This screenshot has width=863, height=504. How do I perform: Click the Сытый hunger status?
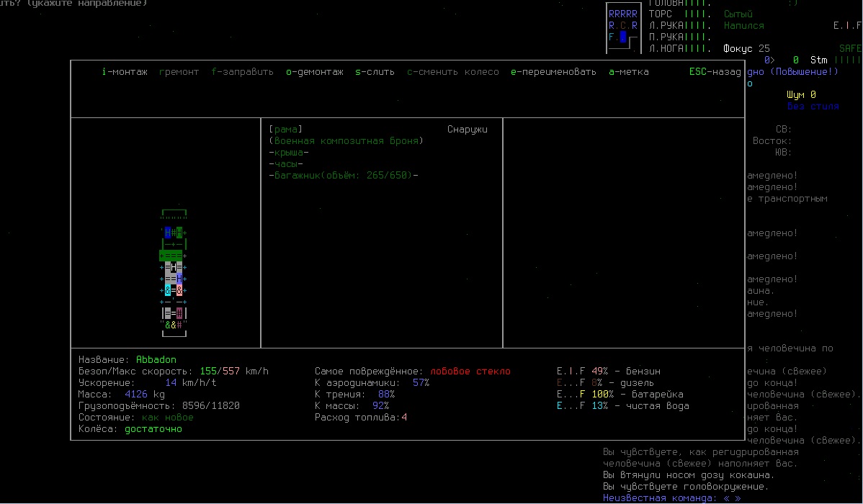point(738,14)
